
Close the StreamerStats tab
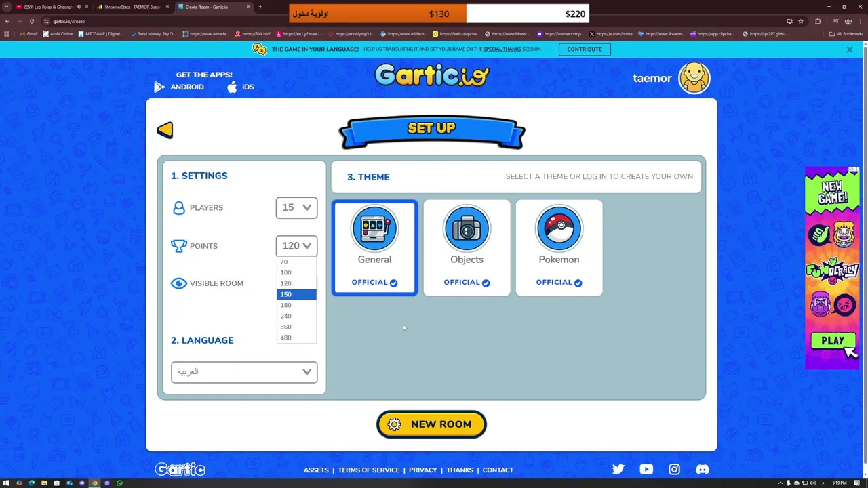pyautogui.click(x=167, y=7)
